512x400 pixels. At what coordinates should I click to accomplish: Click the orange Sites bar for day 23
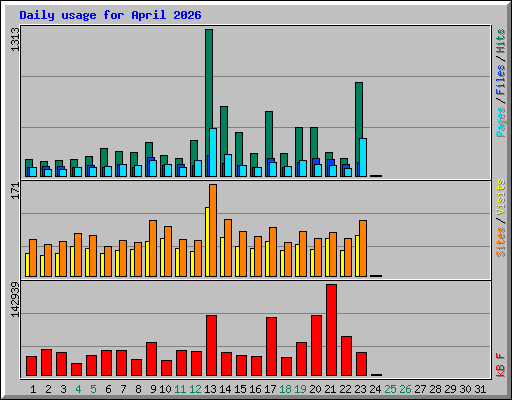pyautogui.click(x=363, y=248)
